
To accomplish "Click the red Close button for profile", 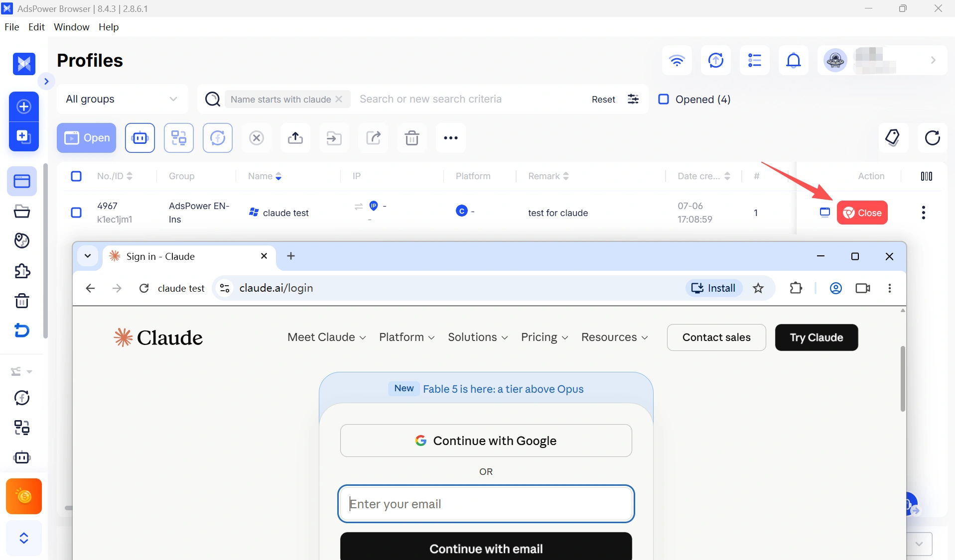I will [862, 213].
